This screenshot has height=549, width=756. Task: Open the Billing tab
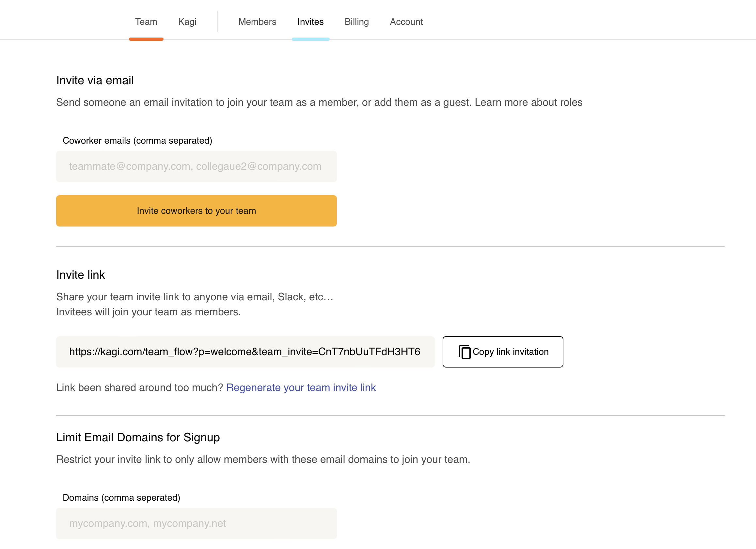tap(356, 22)
